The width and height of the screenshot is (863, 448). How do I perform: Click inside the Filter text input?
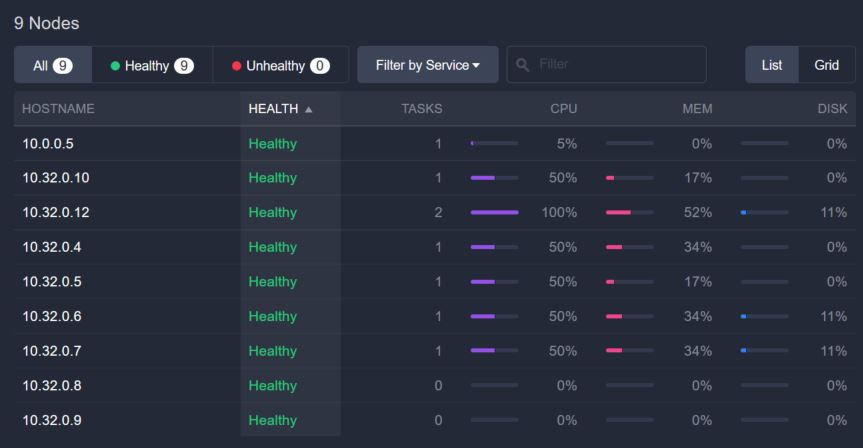pos(615,65)
